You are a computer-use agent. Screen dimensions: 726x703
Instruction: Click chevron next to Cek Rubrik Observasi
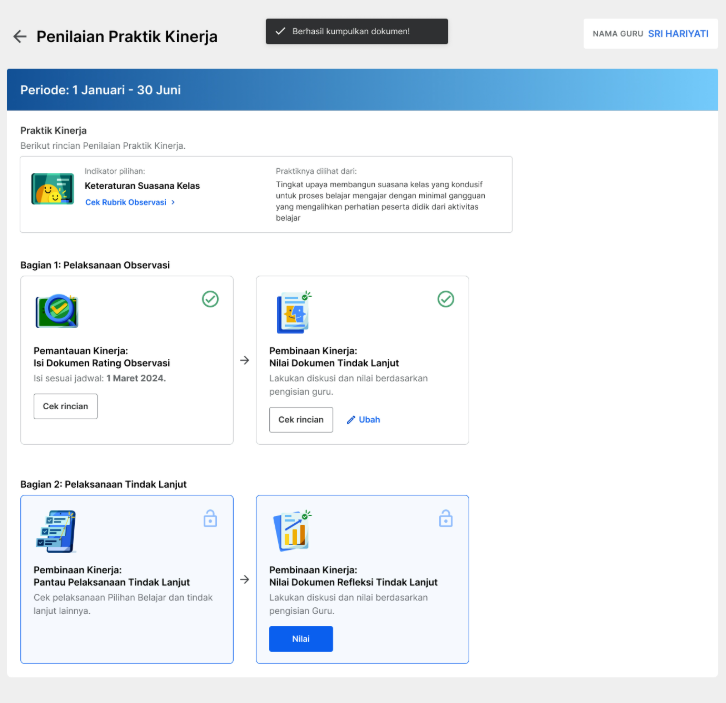click(173, 202)
